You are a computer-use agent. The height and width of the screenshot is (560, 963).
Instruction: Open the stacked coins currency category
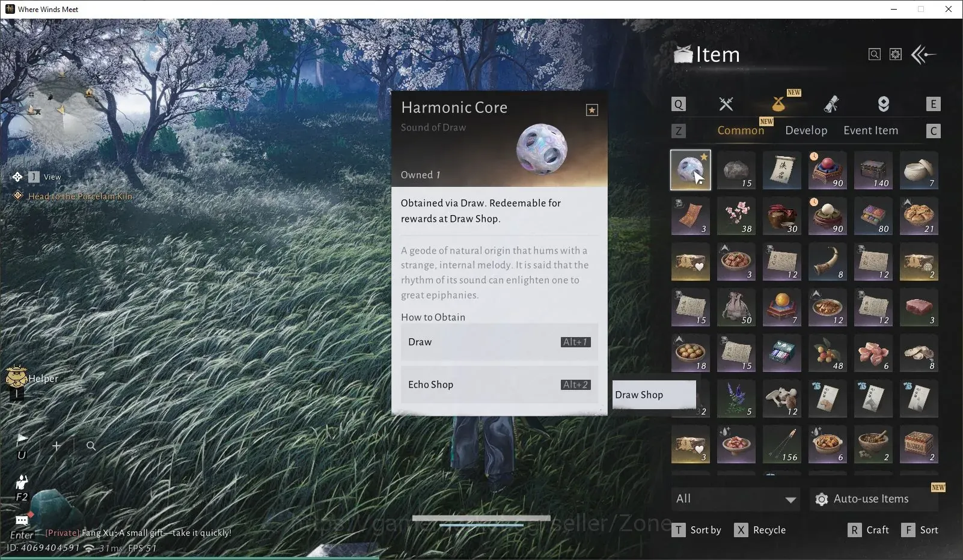pyautogui.click(x=883, y=104)
